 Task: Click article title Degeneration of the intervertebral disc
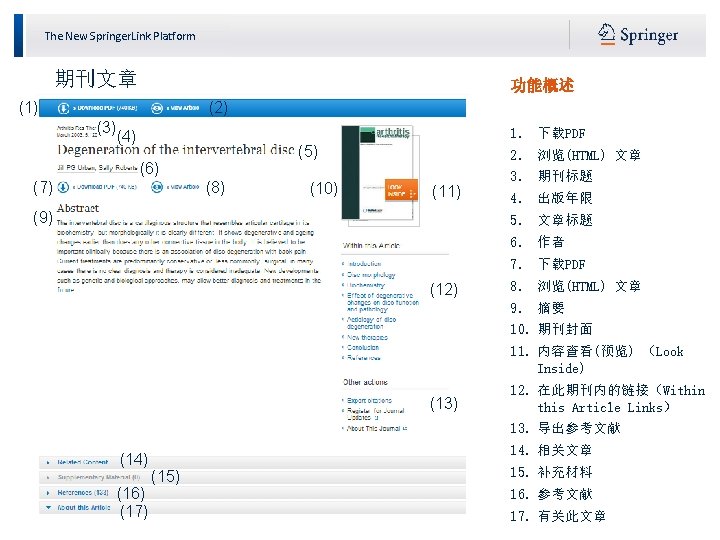tap(176, 149)
